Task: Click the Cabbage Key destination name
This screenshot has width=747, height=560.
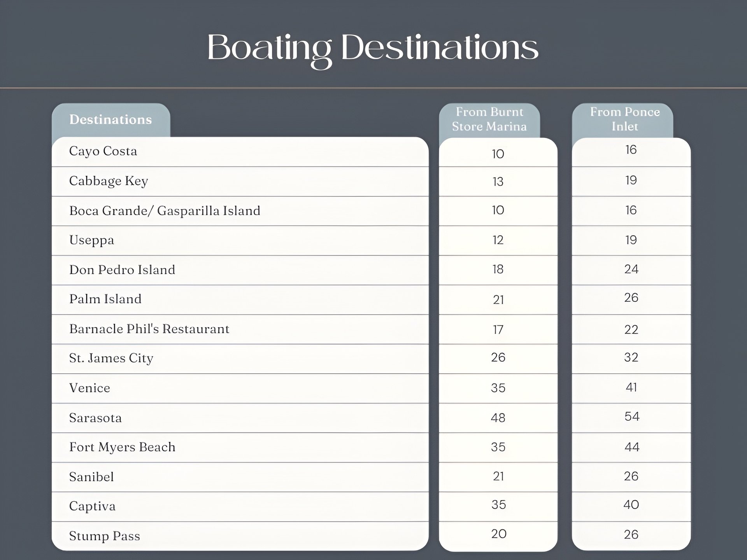Action: (109, 181)
